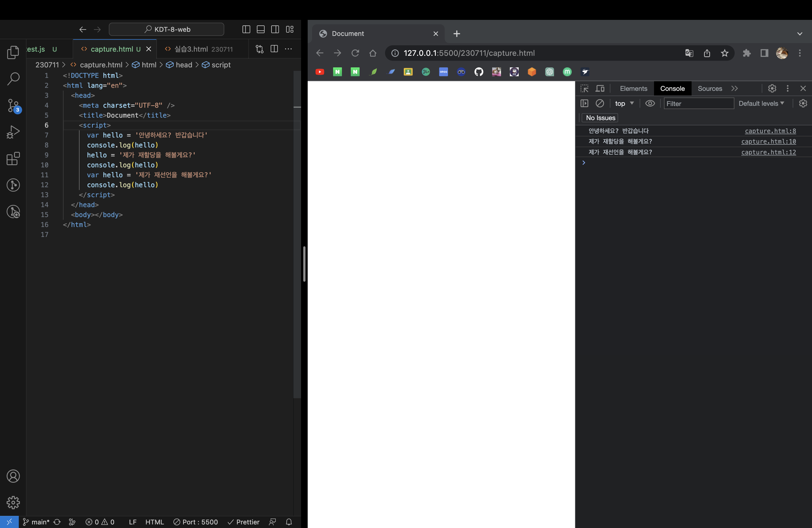Open the YouTube bookmark

320,72
